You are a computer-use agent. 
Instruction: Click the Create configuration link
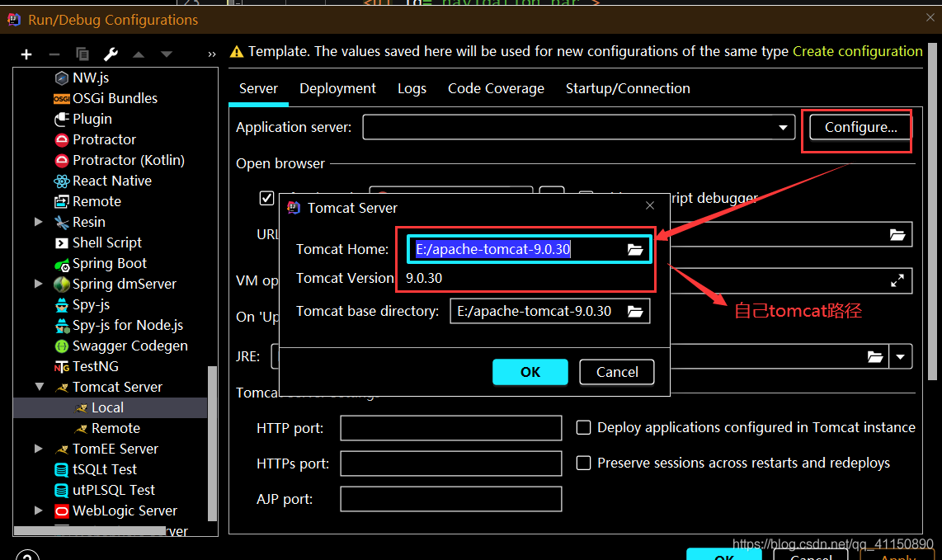[x=857, y=52]
